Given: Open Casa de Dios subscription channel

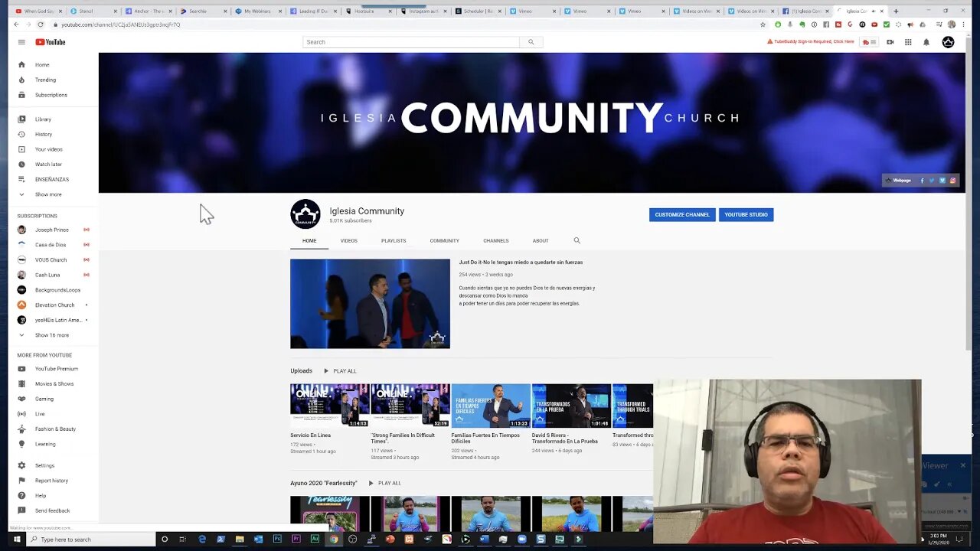Looking at the screenshot, I should pos(52,245).
